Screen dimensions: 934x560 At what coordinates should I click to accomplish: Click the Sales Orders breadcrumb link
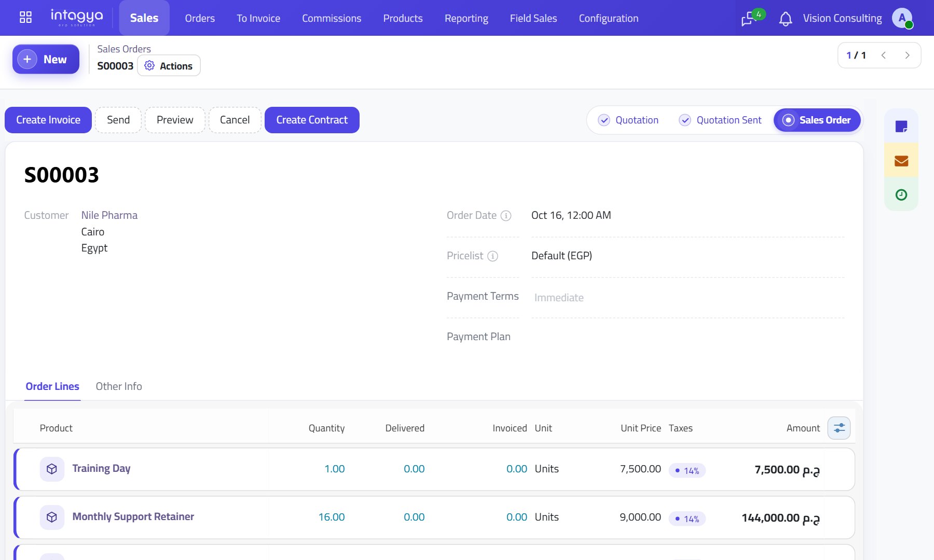click(x=124, y=49)
